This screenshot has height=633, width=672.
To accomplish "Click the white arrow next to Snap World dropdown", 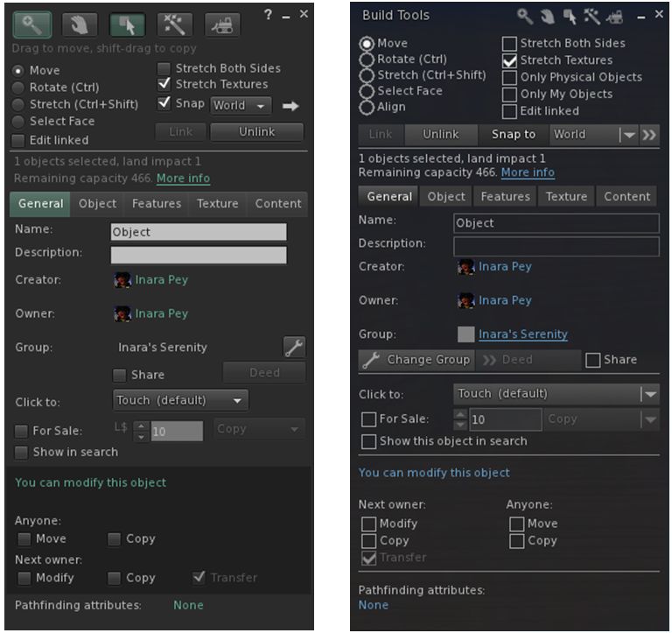I will coord(290,106).
